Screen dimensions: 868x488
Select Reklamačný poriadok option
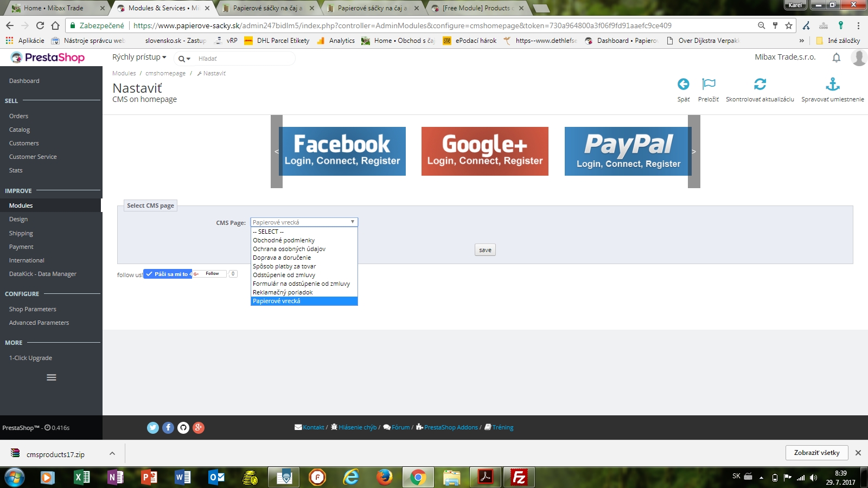point(304,292)
